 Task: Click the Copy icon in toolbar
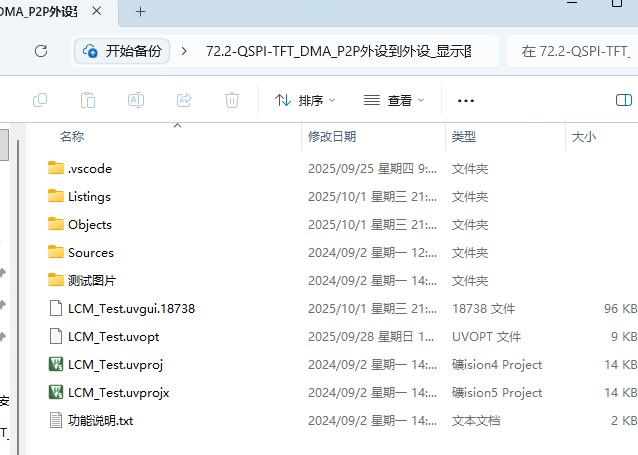click(x=40, y=100)
